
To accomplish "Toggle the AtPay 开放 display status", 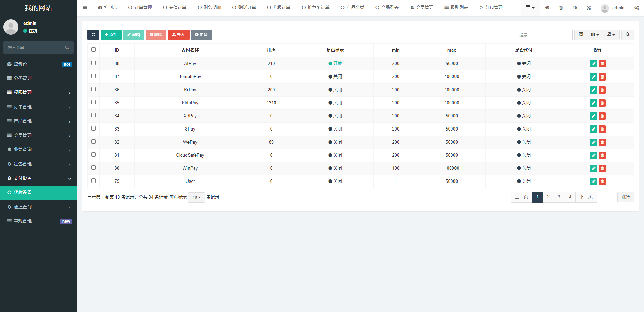I will click(x=335, y=63).
